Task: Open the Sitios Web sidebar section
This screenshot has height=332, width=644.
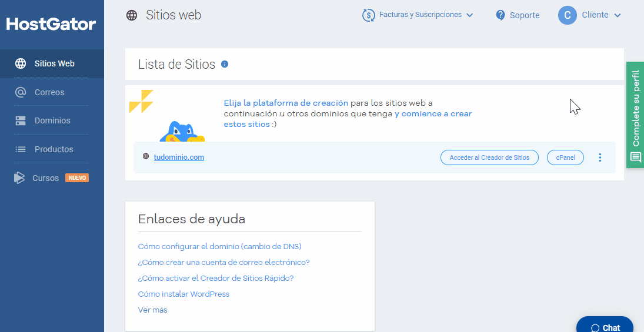Action: [52, 63]
